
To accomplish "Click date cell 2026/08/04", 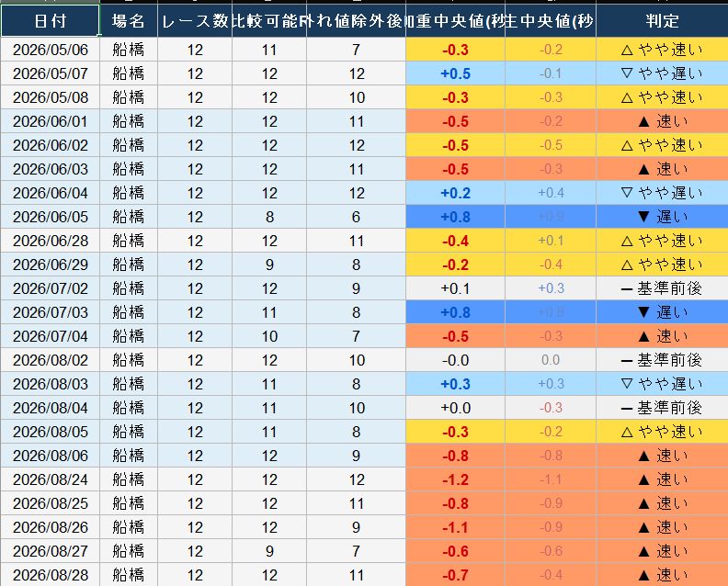I will pyautogui.click(x=51, y=408).
